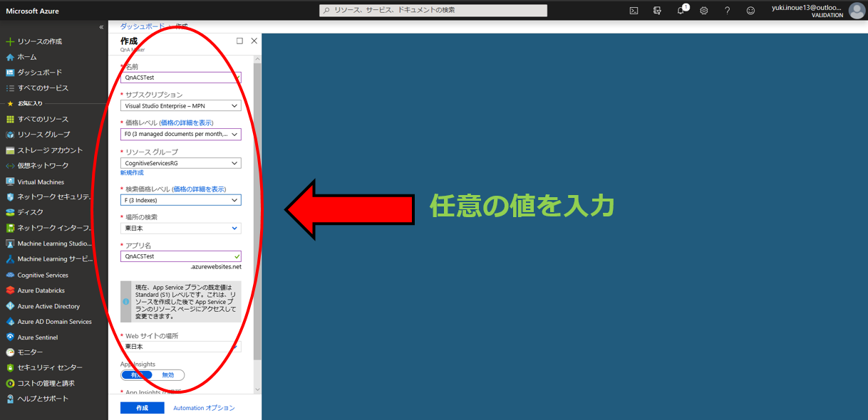Click ネットワーク セキュリティ icon in sidebar
Screen dimensions: 868x420
(x=10, y=197)
